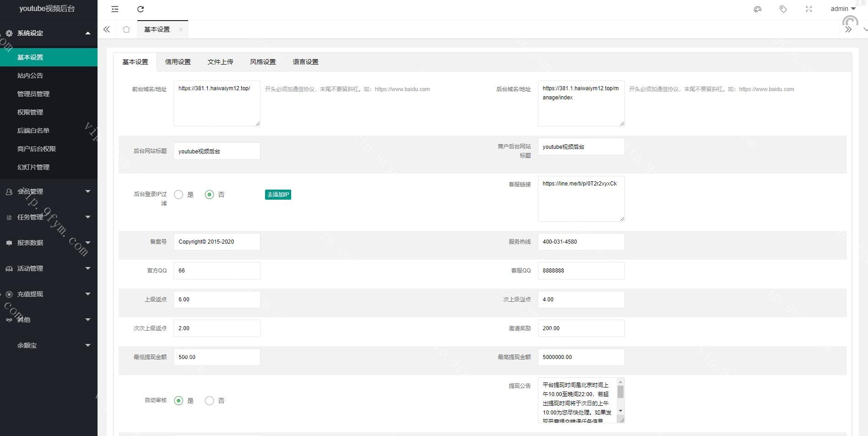Image resolution: width=868 pixels, height=436 pixels.
Task: Click the 去添加IP button
Action: 278,195
